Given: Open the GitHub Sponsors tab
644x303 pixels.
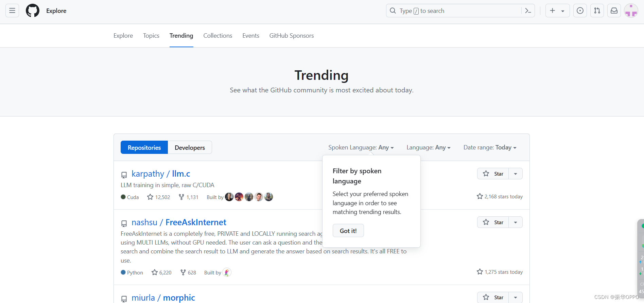Looking at the screenshot, I should 292,36.
